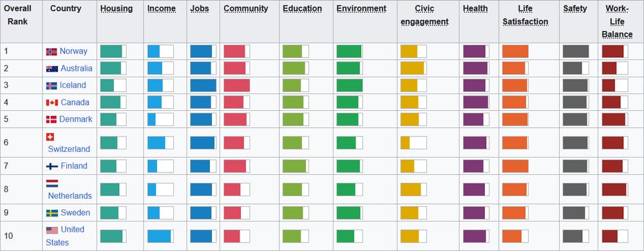Open the Sweden country link
644x251 pixels.
[75, 212]
